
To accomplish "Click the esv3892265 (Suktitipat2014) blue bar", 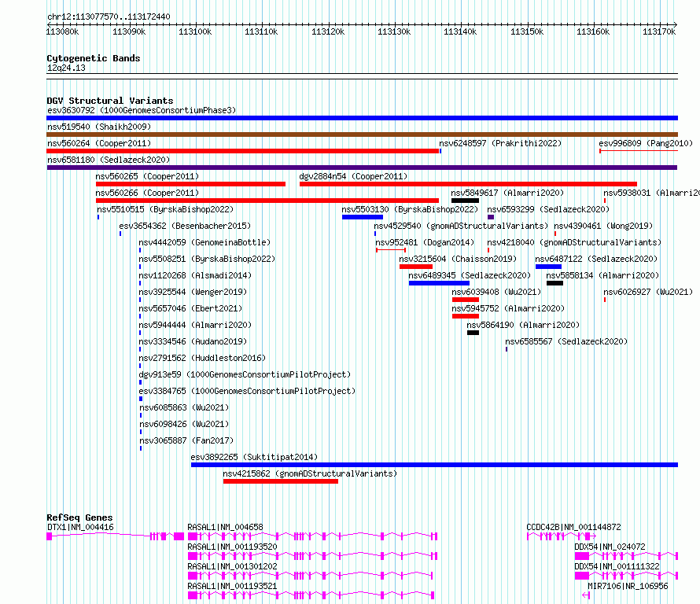I will coord(434,465).
